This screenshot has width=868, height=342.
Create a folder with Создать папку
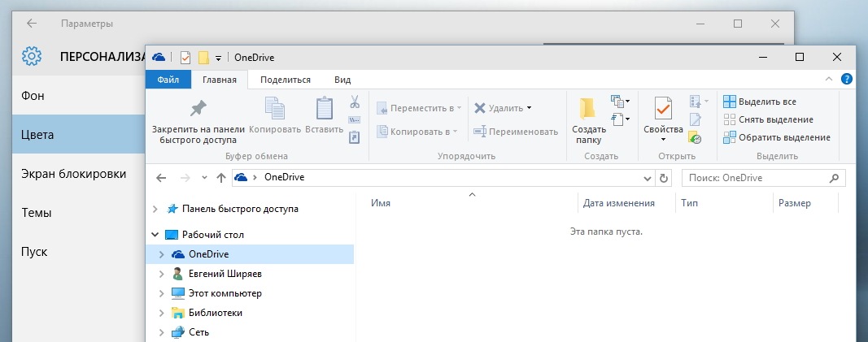click(x=589, y=120)
